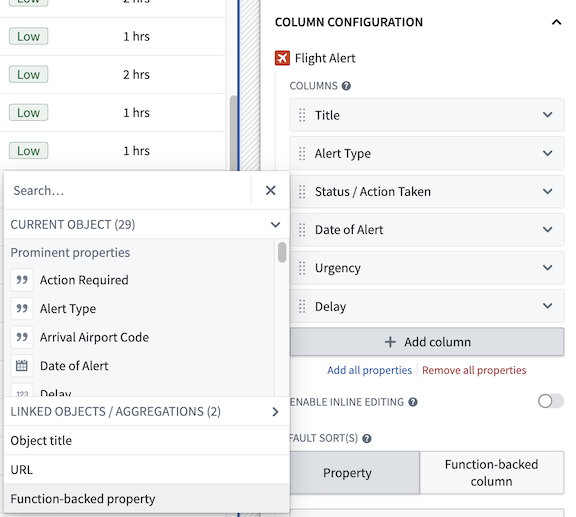
Task: Click the Add column button
Action: coord(427,342)
